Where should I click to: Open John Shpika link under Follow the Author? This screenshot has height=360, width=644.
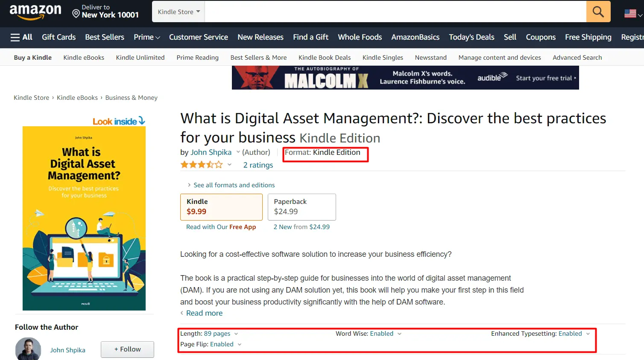(68, 350)
